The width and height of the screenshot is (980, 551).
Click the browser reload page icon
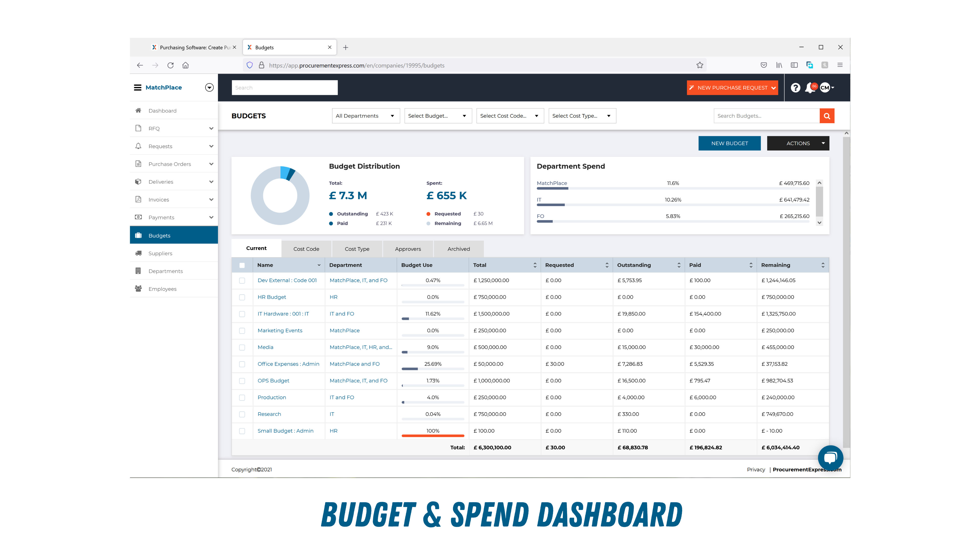[170, 65]
